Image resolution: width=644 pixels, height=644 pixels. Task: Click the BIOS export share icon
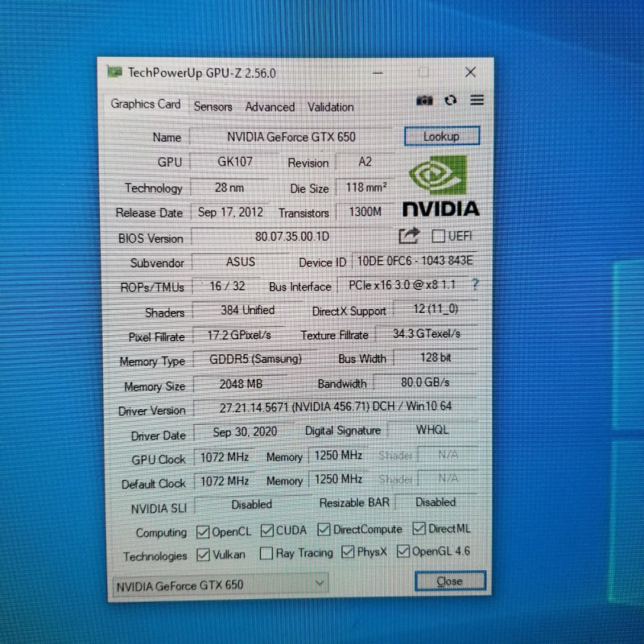pos(409,236)
